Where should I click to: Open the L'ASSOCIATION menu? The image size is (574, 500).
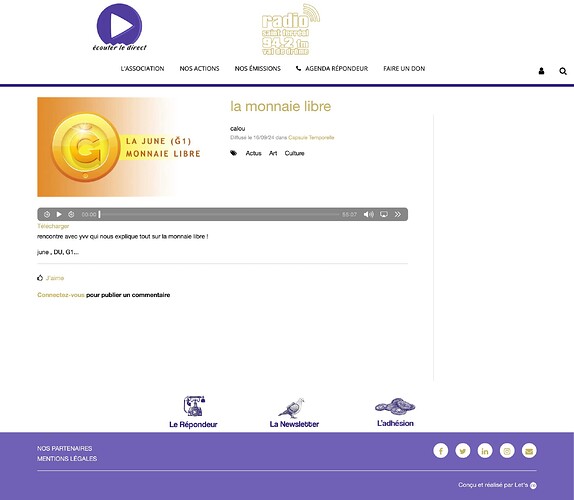[x=142, y=68]
